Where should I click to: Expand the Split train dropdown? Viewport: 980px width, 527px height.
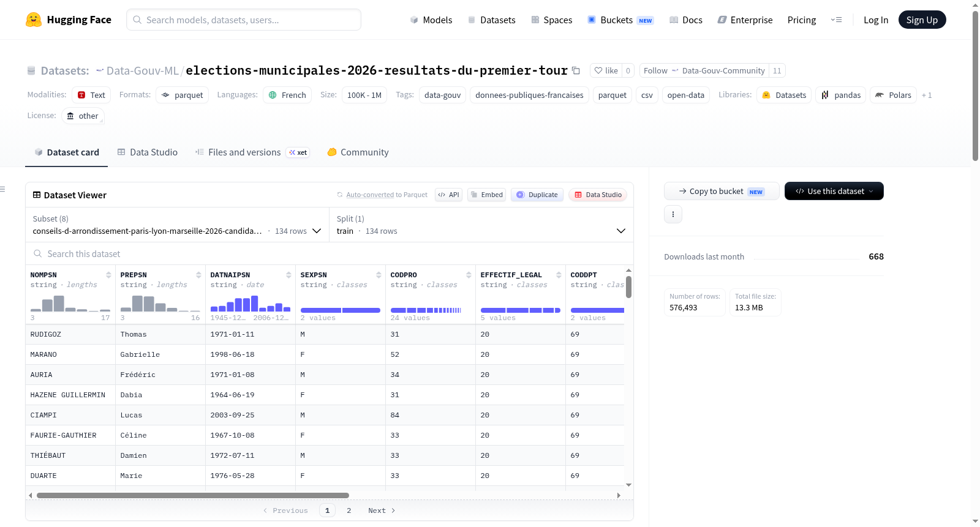[x=481, y=225]
